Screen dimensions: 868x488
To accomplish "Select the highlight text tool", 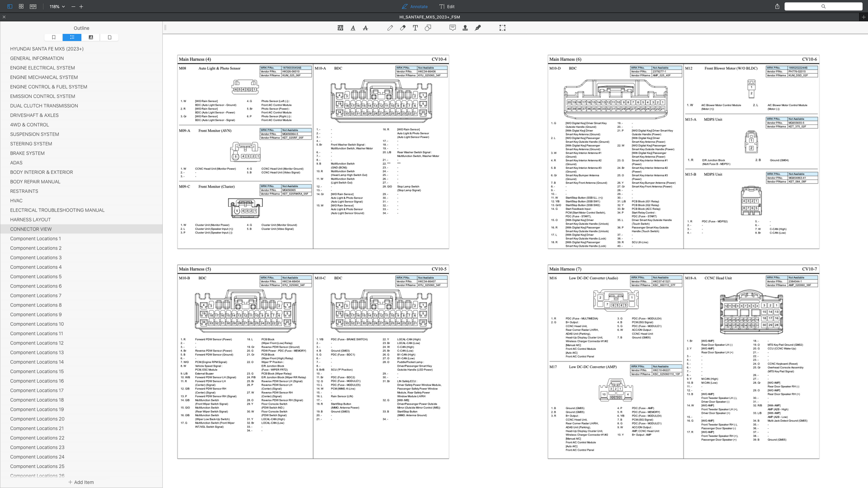I will point(340,28).
